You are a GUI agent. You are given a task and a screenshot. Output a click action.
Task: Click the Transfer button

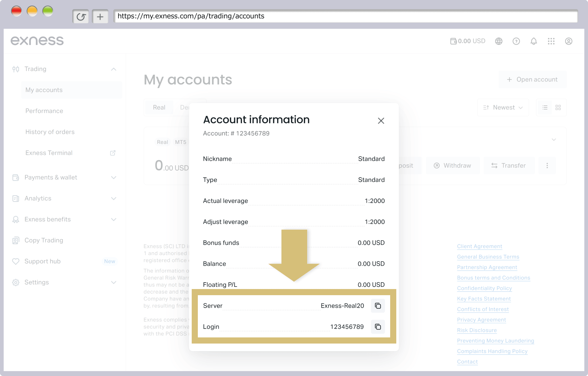point(509,166)
